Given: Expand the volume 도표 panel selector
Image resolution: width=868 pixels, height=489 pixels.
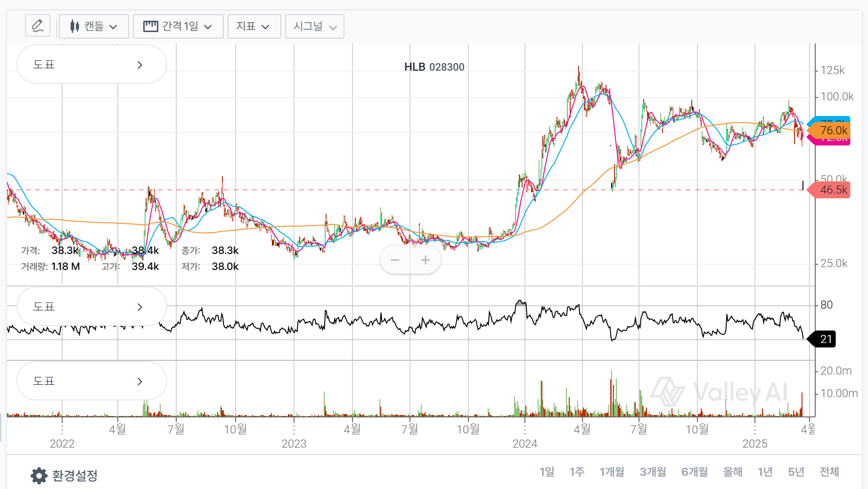Looking at the screenshot, I should click(92, 381).
